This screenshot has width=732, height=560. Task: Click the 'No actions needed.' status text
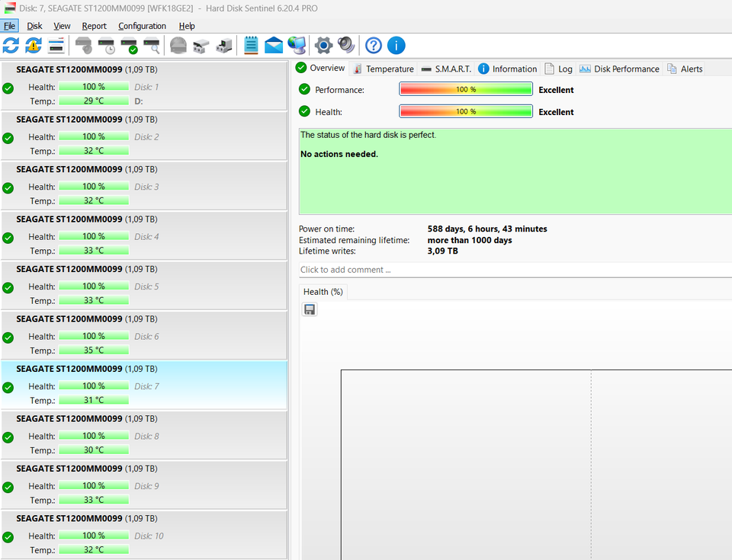click(339, 154)
